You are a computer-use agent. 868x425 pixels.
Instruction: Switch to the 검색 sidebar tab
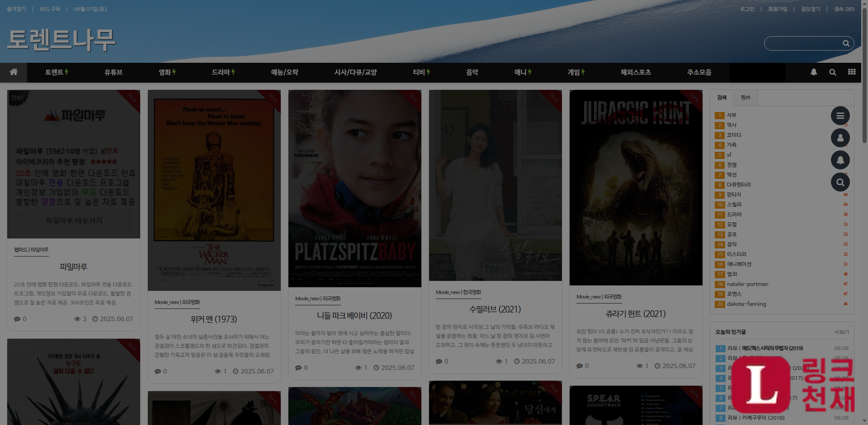point(722,98)
